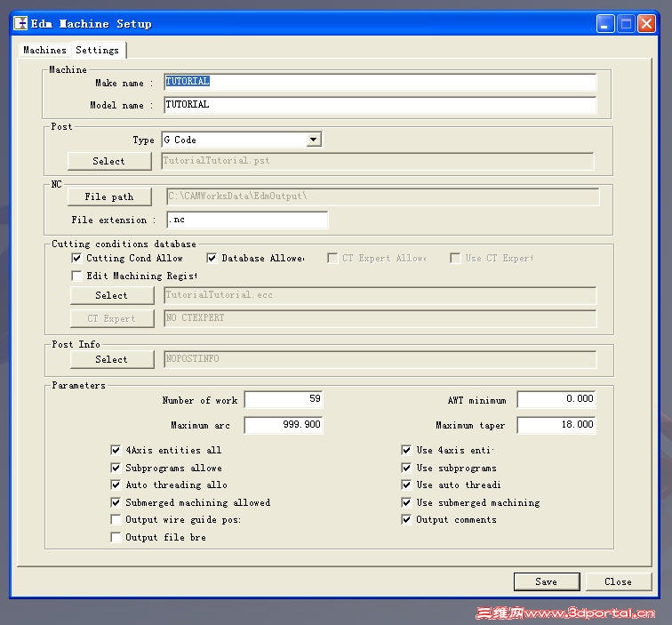Click the Maximum taper field showing 18.000
This screenshot has height=625, width=672.
coord(556,425)
